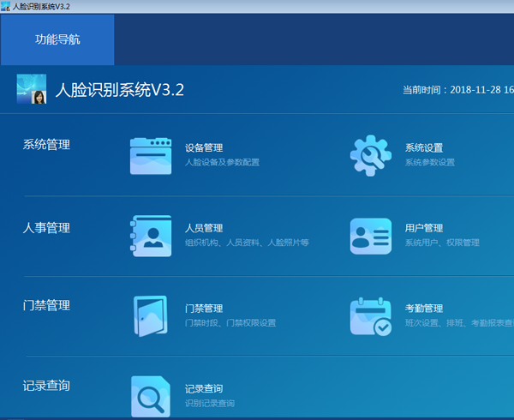Click the 门禁管理 door icon
This screenshot has height=420, width=514.
(x=151, y=315)
